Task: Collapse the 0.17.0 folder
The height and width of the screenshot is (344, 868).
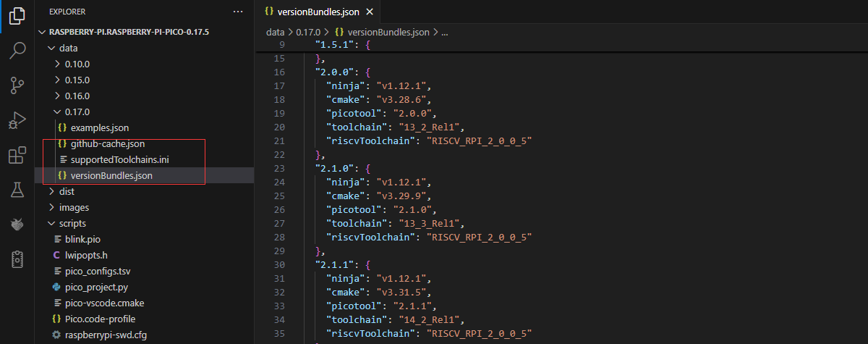Action: click(x=58, y=112)
